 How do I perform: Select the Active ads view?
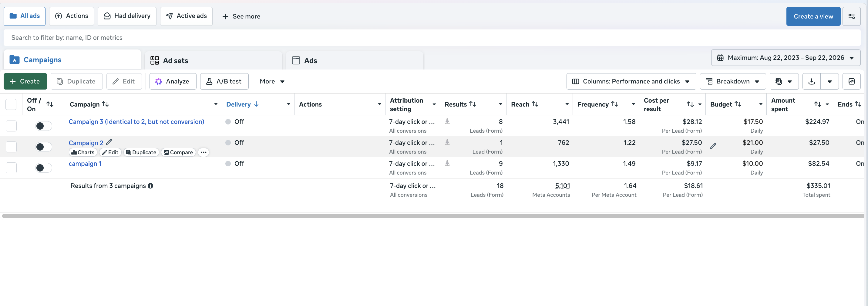(186, 16)
